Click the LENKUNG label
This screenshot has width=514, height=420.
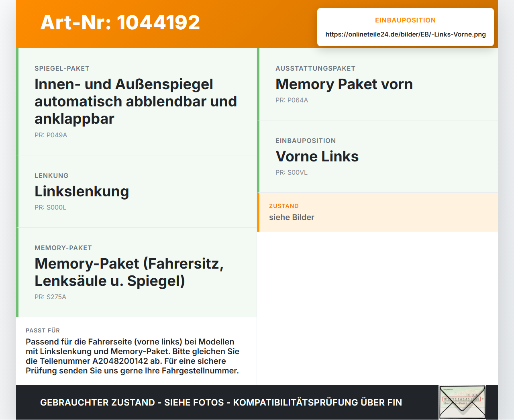[x=51, y=176]
